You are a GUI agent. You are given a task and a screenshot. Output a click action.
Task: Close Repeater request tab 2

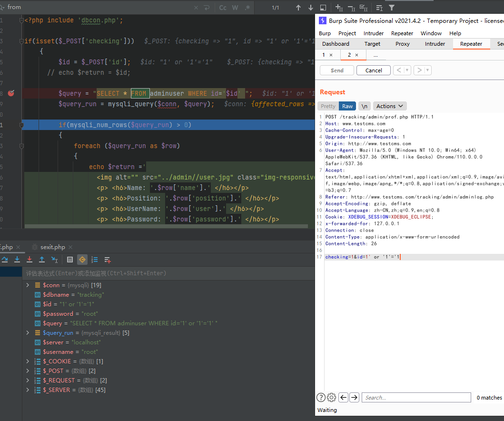click(356, 55)
